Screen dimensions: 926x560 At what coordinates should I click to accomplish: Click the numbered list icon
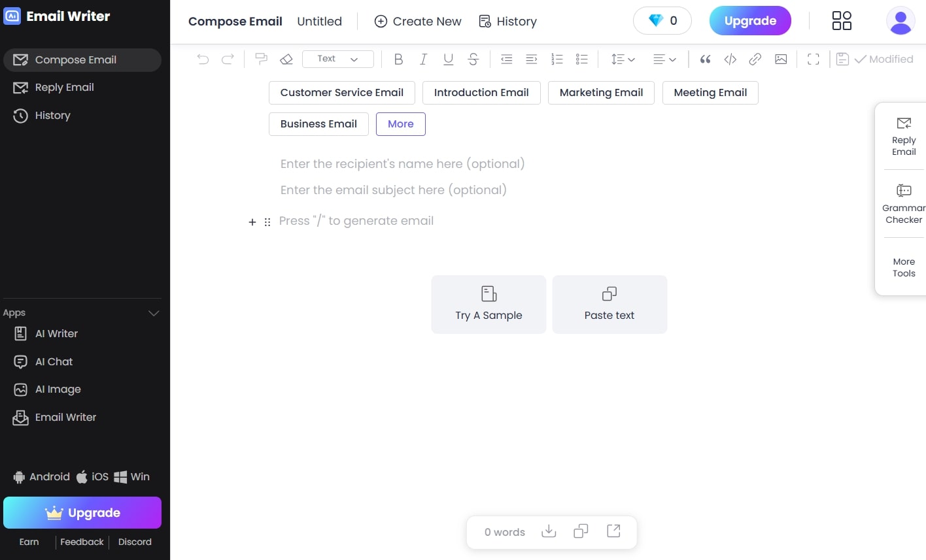coord(557,59)
